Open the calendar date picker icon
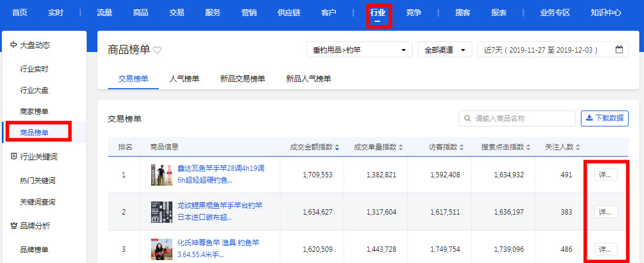This screenshot has width=644, height=263. [x=619, y=50]
